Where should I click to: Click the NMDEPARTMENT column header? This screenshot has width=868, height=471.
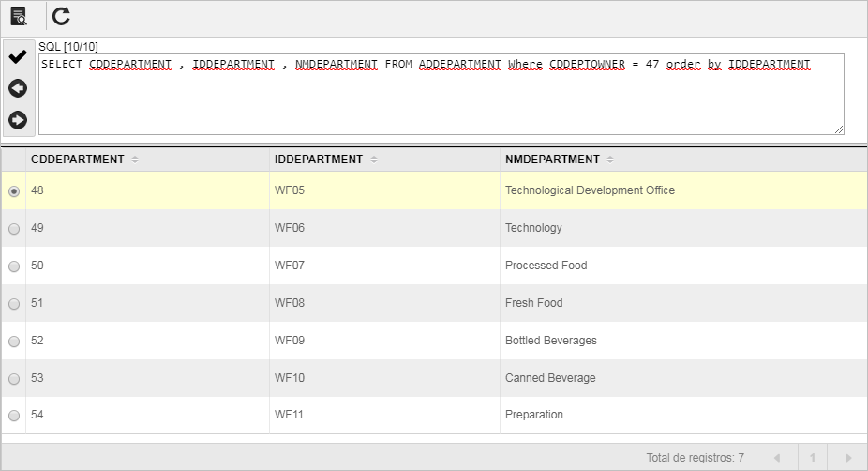[x=683, y=160]
